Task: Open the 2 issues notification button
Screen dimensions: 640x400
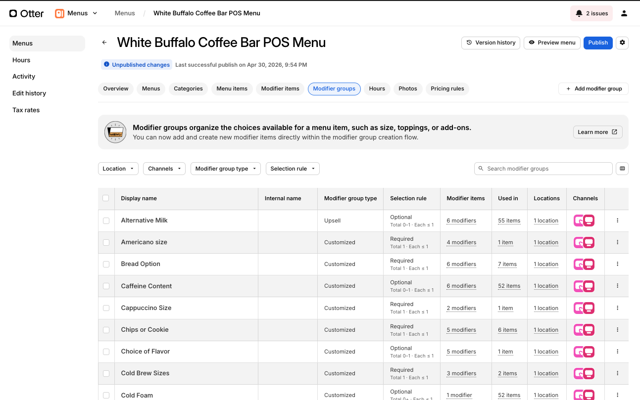Action: click(x=591, y=13)
